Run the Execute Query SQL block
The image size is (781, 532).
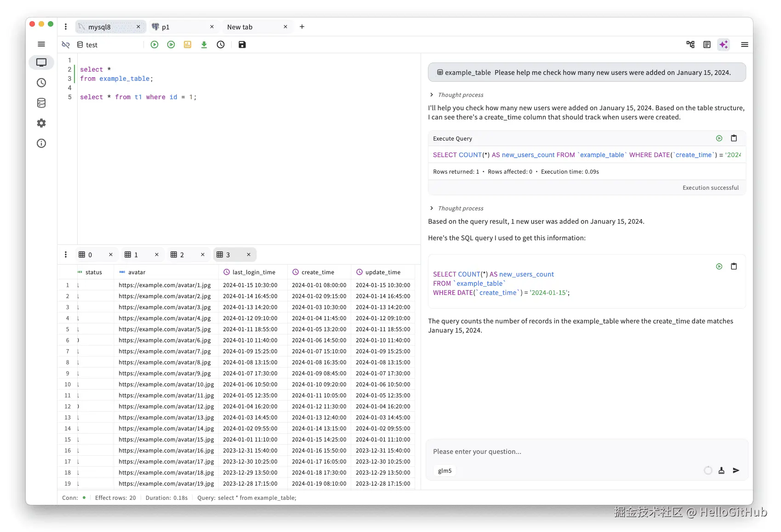click(x=719, y=138)
